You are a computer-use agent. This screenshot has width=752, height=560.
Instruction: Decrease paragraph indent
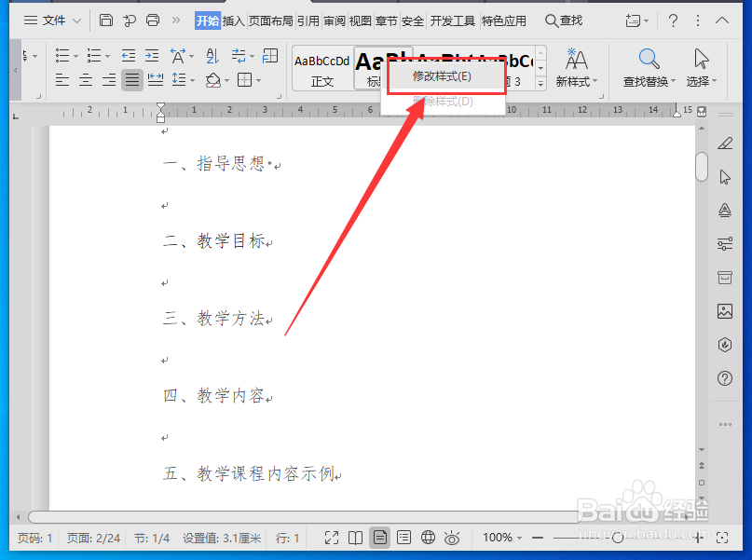pyautogui.click(x=128, y=56)
